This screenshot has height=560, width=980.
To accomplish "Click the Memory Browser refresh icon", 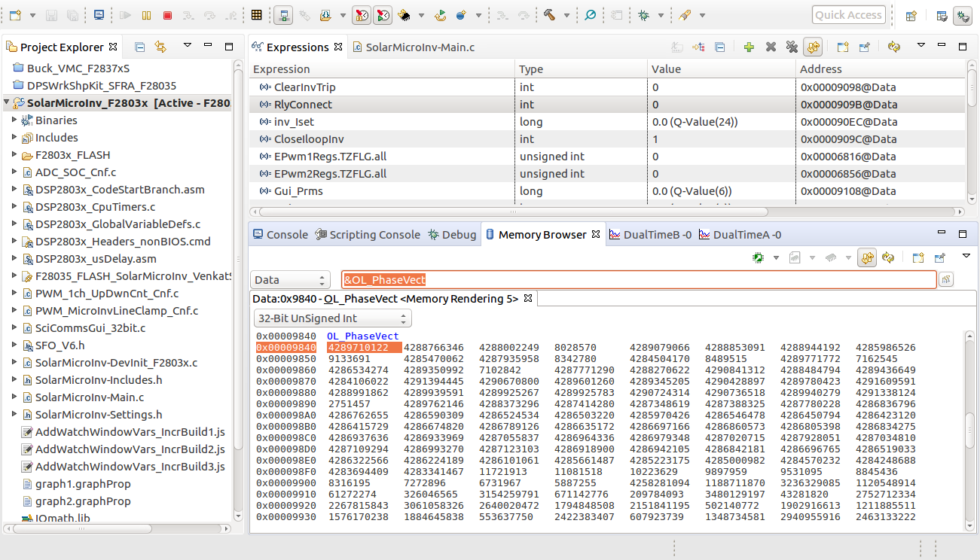I will point(888,258).
